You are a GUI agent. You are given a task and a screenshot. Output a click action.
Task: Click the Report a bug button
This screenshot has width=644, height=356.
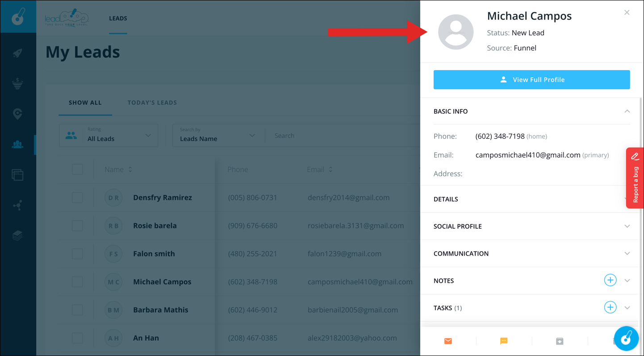tap(635, 178)
